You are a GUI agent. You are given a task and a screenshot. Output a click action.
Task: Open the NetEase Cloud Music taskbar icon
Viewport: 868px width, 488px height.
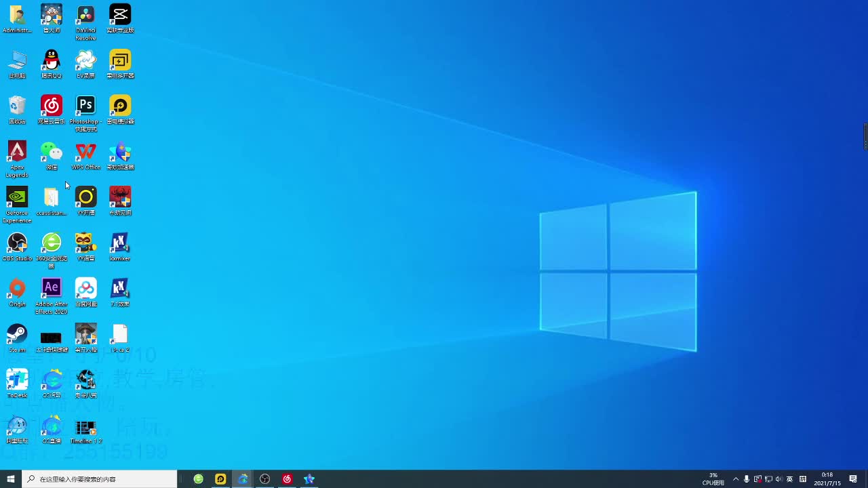287,479
